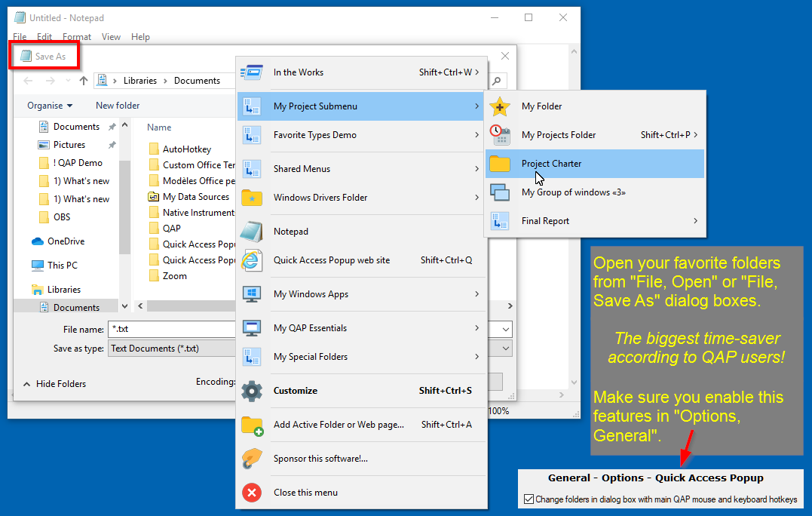This screenshot has height=516, width=812.
Task: Expand the My Windows Apps submenu arrow
Action: (477, 293)
